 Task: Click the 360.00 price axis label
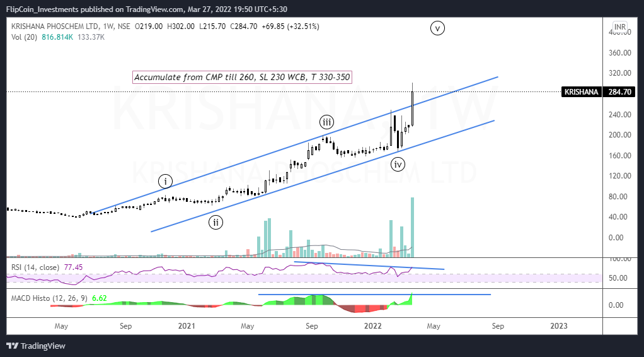tap(620, 52)
